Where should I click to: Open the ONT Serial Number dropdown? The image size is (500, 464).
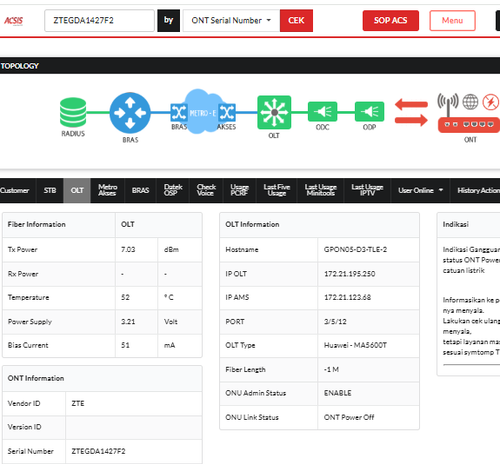tap(231, 21)
